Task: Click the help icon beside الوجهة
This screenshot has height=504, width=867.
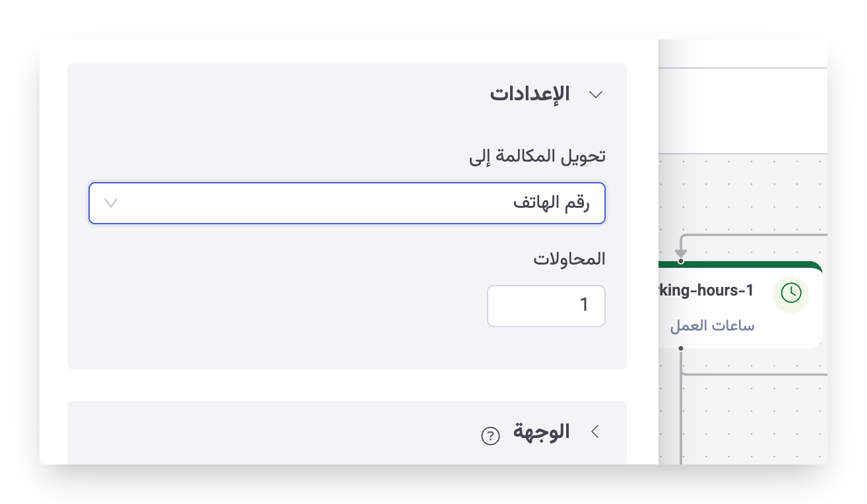Action: (x=490, y=436)
